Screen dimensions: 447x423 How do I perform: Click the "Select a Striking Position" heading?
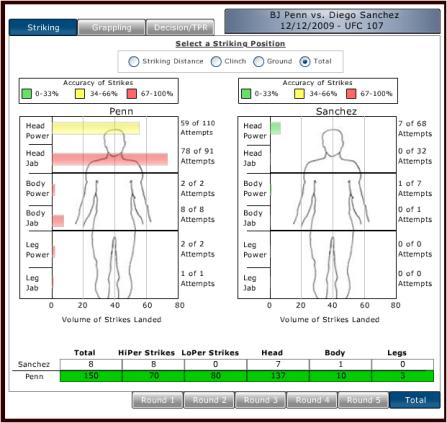point(230,44)
